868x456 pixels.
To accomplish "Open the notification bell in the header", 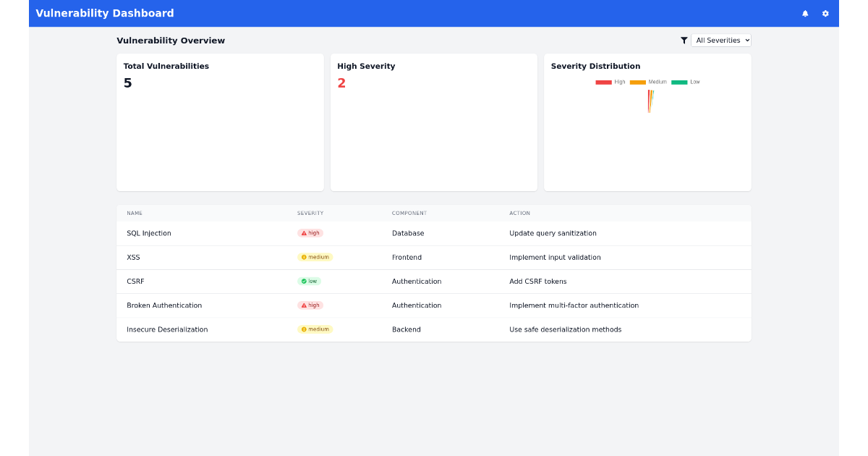I will point(805,13).
